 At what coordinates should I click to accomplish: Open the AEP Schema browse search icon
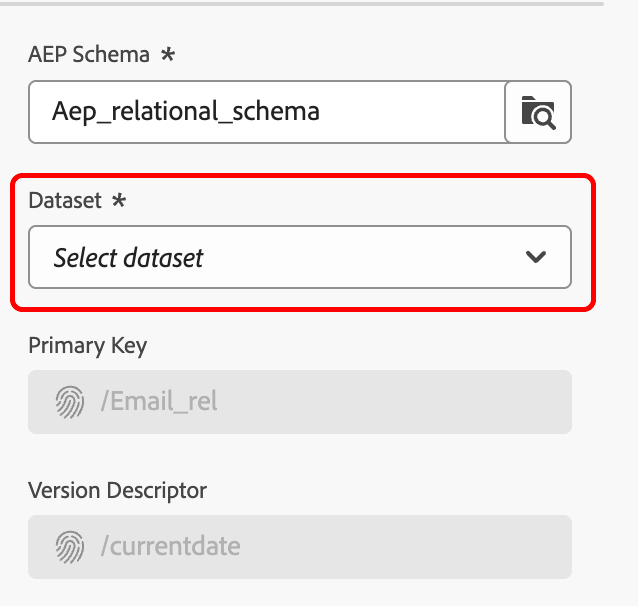point(538,111)
